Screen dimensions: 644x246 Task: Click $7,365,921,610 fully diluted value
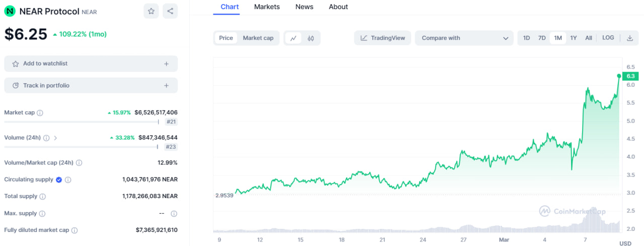coord(156,230)
